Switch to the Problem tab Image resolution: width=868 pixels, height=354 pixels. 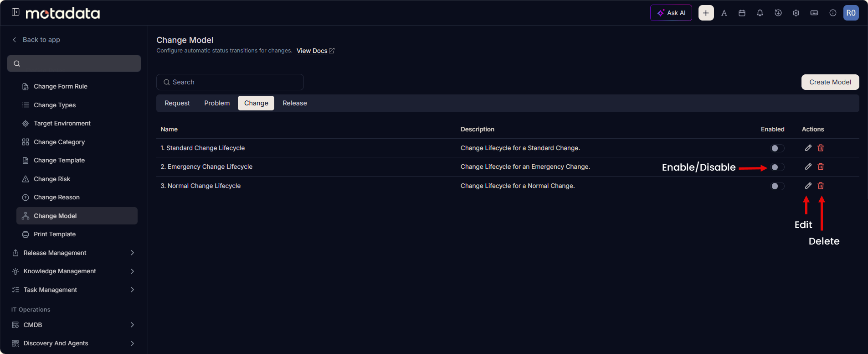tap(217, 103)
